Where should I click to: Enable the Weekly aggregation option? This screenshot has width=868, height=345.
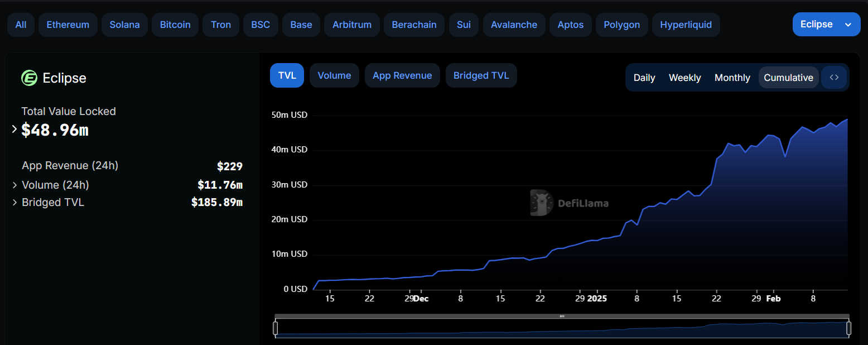point(684,78)
